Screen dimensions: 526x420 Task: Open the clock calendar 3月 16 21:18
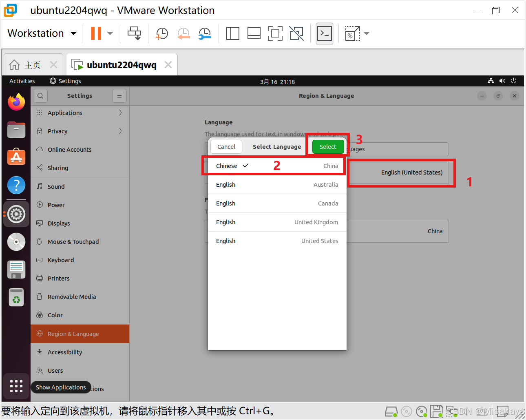coord(277,82)
